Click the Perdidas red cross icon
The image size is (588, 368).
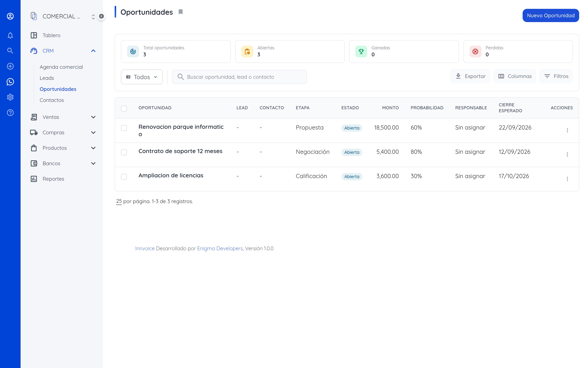476,51
